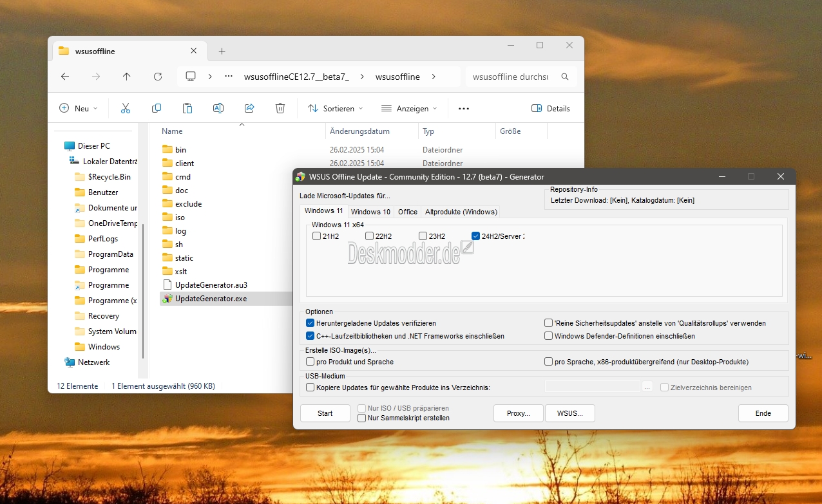Screen dimensions: 822x504
Task: Uncheck the 24H2/Server checkbox
Action: (x=476, y=236)
